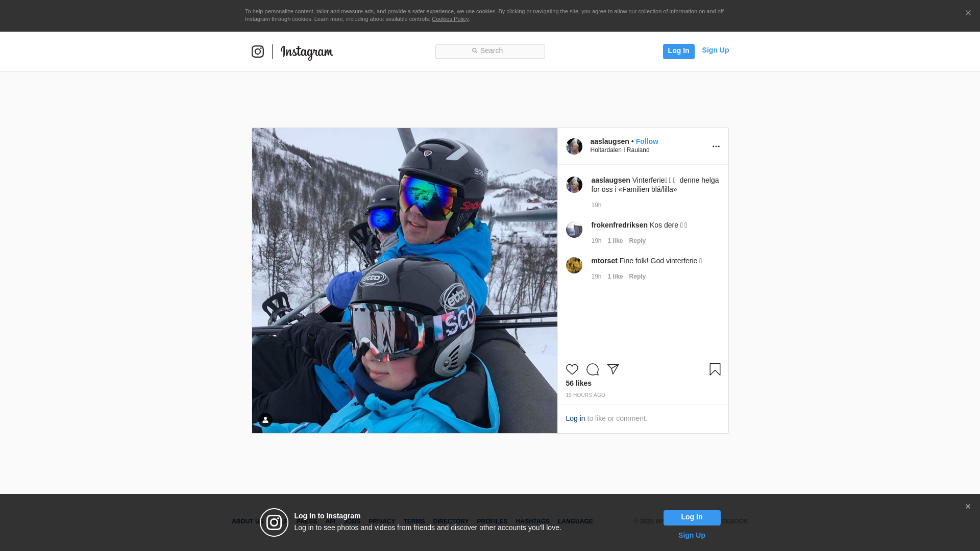Click the Log In button in bottom banner
The height and width of the screenshot is (551, 980).
click(x=692, y=517)
